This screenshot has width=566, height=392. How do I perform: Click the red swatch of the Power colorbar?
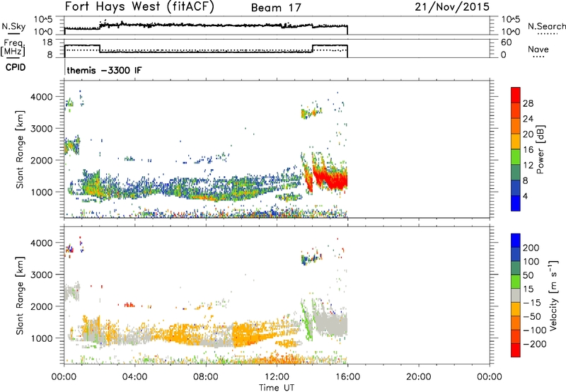pyautogui.click(x=515, y=94)
